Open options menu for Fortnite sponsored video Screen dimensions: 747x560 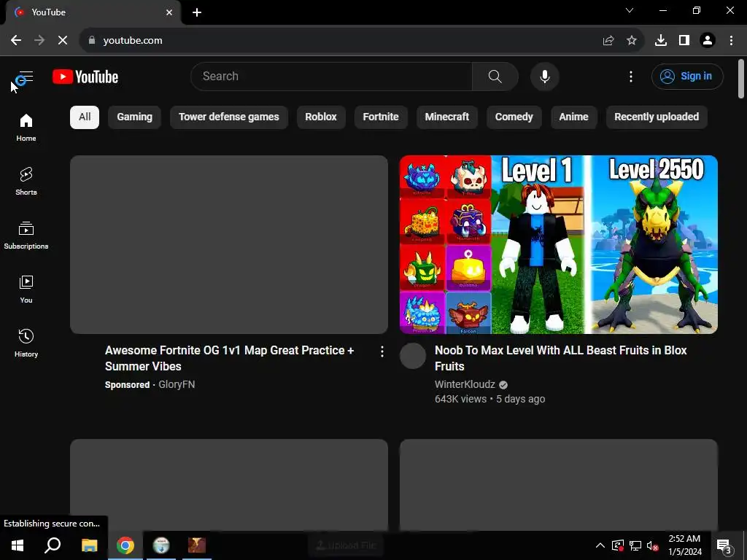pyautogui.click(x=382, y=351)
